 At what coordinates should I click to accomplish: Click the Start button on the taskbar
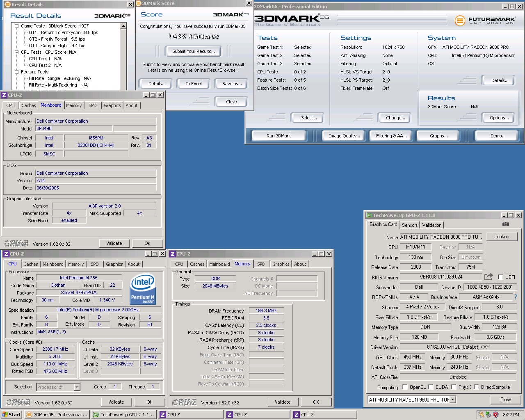point(11,415)
